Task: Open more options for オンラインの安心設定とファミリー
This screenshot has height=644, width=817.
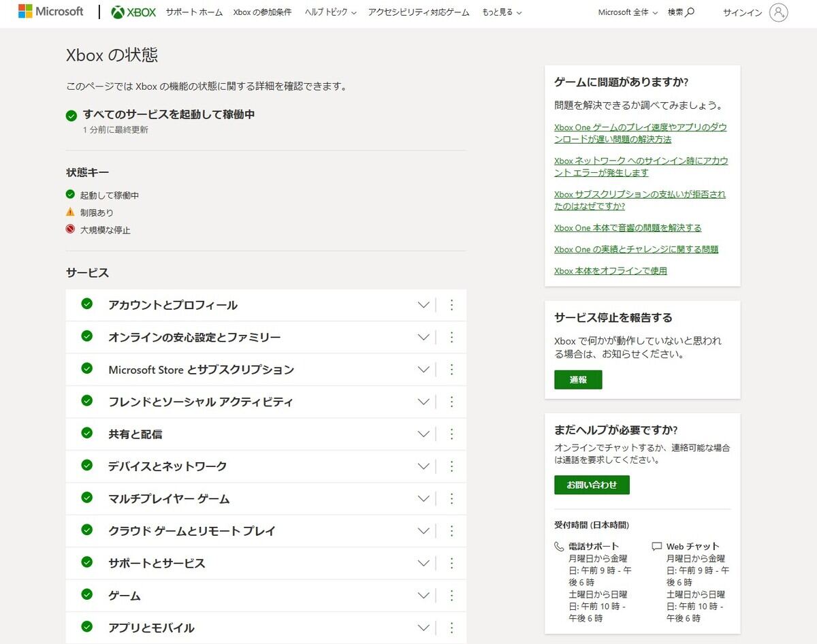Action: click(451, 337)
